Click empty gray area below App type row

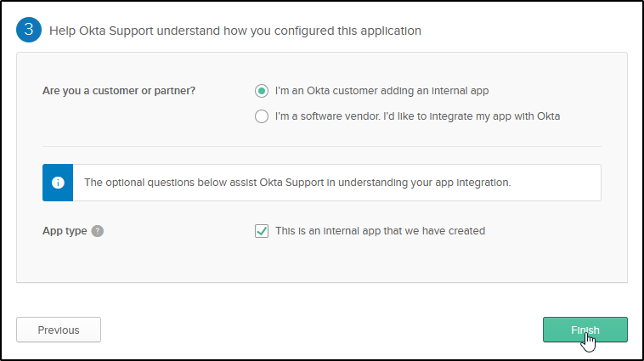point(321,263)
